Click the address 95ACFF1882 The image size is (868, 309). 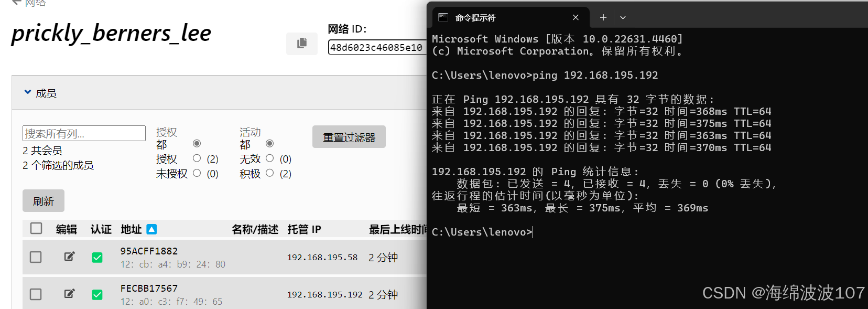coord(149,251)
